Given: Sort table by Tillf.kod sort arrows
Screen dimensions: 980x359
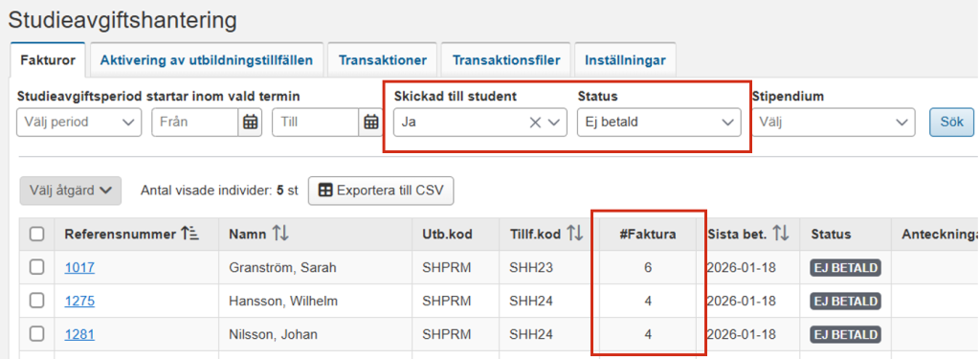Looking at the screenshot, I should [x=575, y=235].
